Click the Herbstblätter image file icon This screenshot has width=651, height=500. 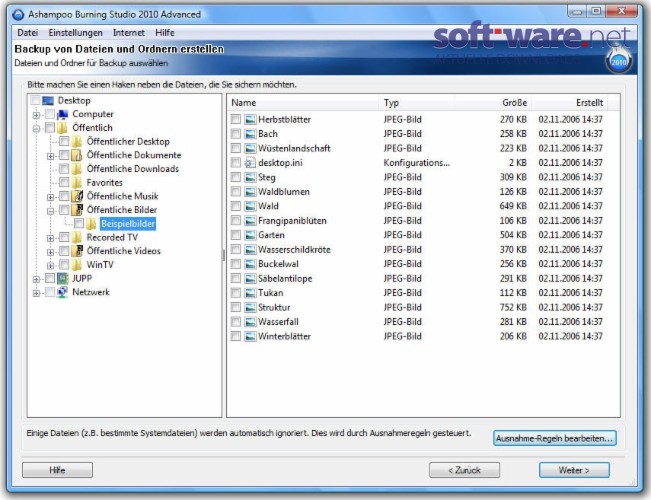(x=250, y=120)
